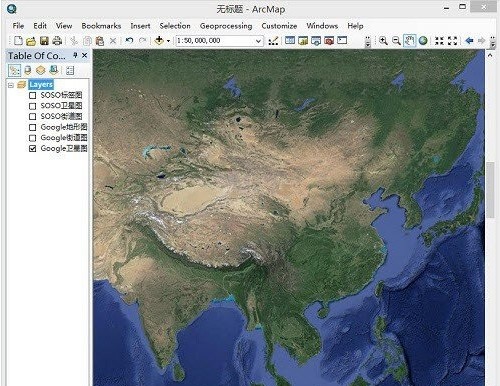The width and height of the screenshot is (500, 386).
Task: Open the Add Data dropdown arrow
Action: (168, 41)
